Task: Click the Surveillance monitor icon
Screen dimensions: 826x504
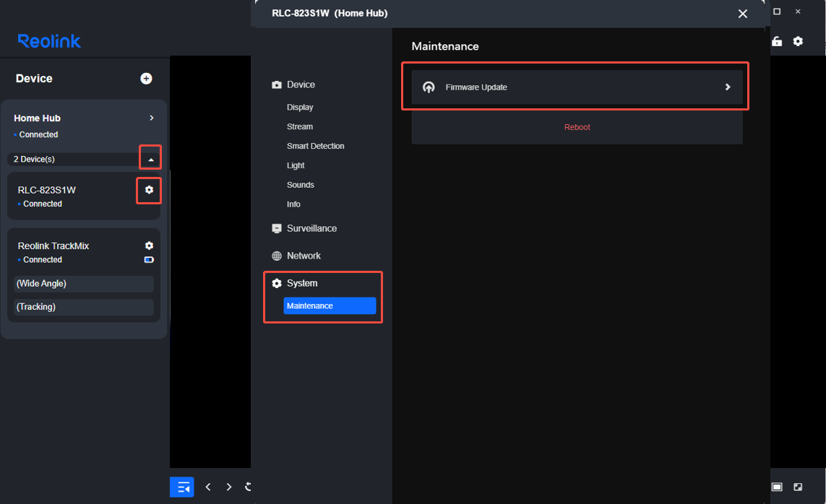Action: tap(277, 228)
